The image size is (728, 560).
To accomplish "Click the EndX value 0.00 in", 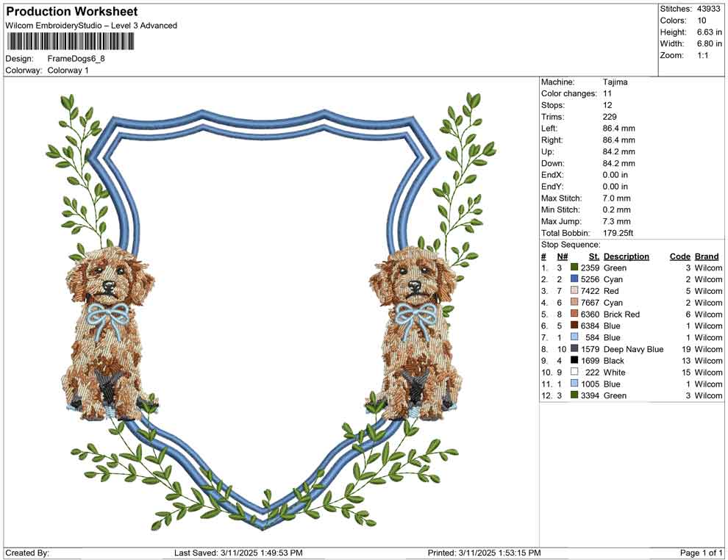I will [x=615, y=175].
